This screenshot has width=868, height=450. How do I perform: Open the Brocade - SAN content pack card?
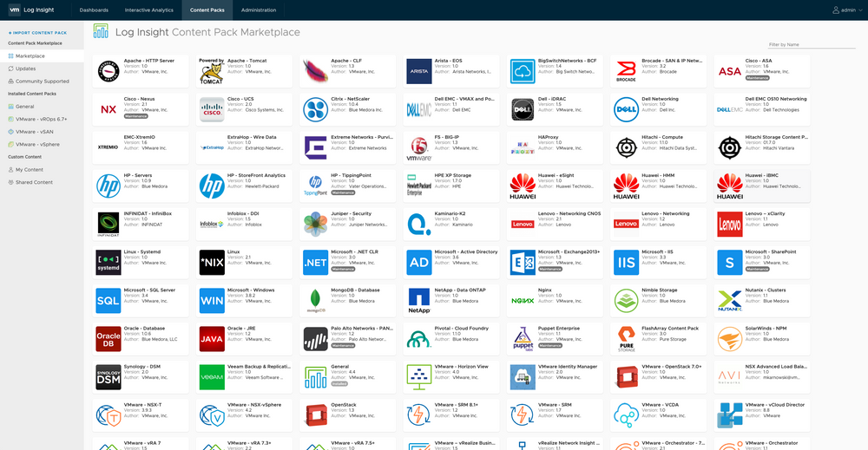[x=660, y=71]
